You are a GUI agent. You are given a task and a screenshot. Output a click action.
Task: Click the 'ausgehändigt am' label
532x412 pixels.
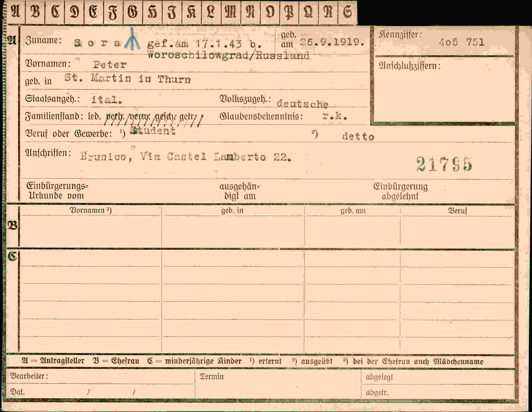(240, 191)
